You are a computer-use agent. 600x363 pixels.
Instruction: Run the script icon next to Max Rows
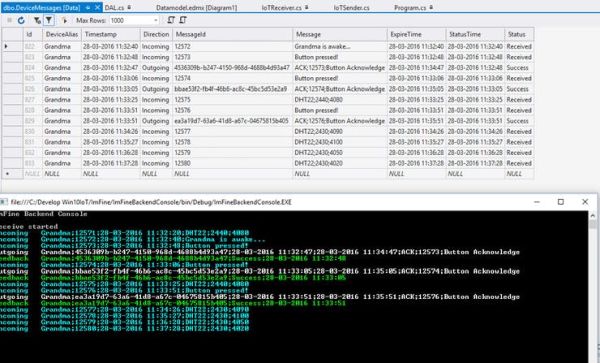pyautogui.click(x=64, y=20)
